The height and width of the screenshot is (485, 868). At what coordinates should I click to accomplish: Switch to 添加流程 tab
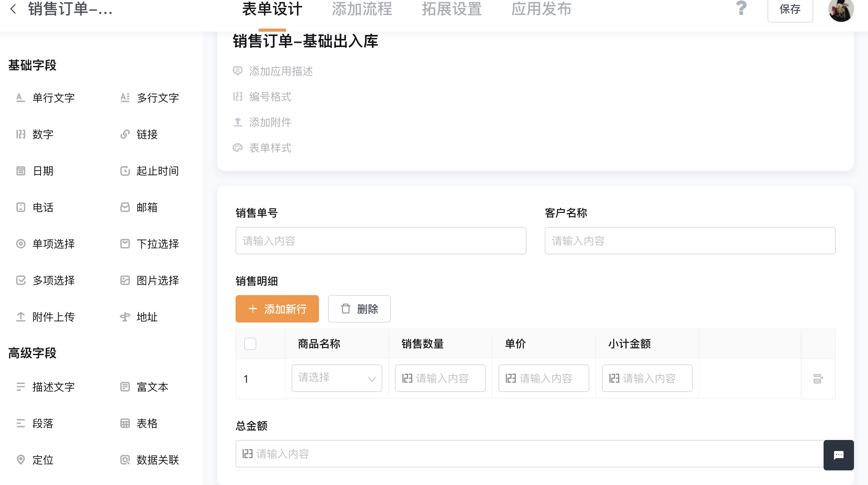[362, 9]
